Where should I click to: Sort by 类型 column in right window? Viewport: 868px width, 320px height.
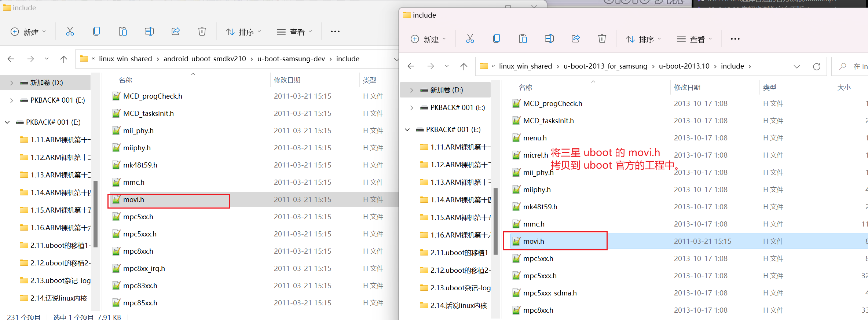coord(770,87)
